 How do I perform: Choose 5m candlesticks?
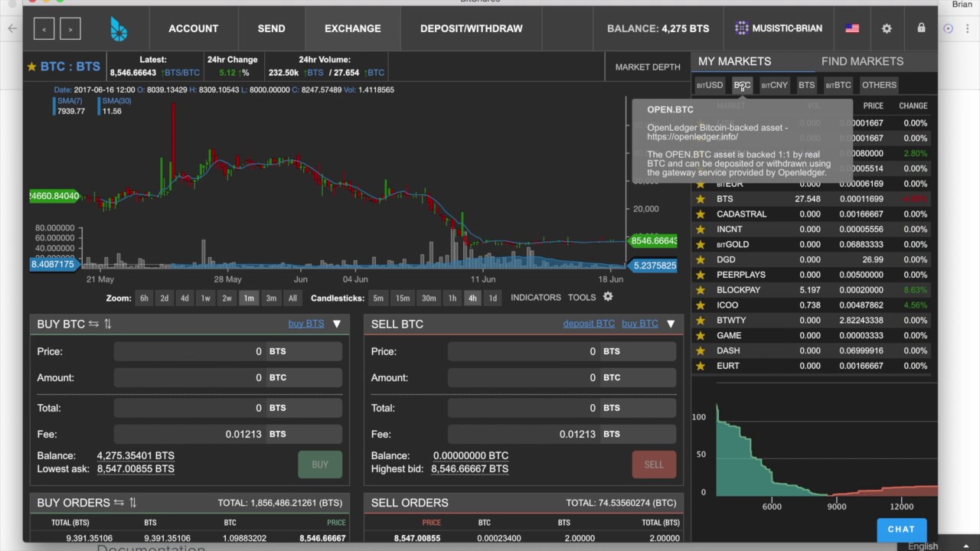pos(378,298)
